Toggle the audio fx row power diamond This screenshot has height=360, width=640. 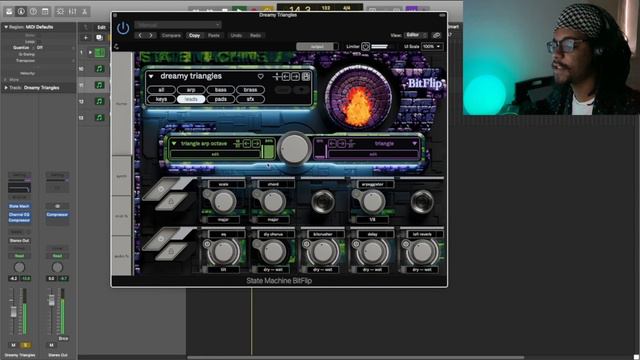pyautogui.click(x=161, y=239)
